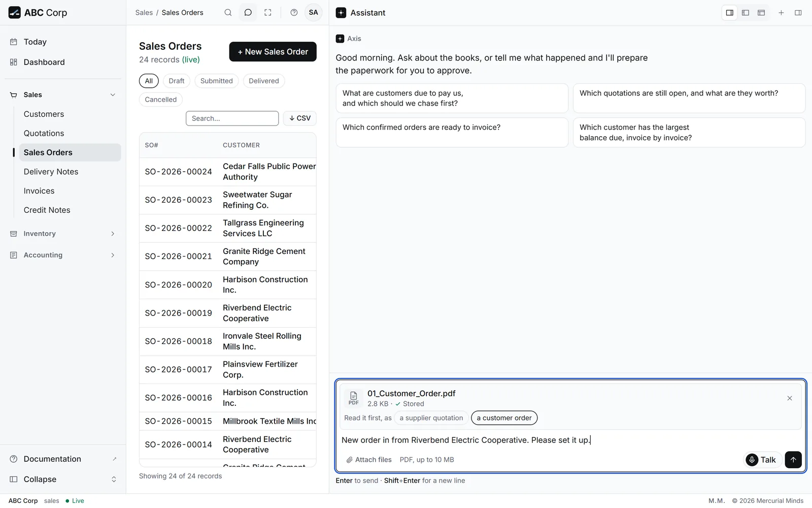Choose 'a supplier quotation' reading option
812x508 pixels.
pyautogui.click(x=431, y=418)
